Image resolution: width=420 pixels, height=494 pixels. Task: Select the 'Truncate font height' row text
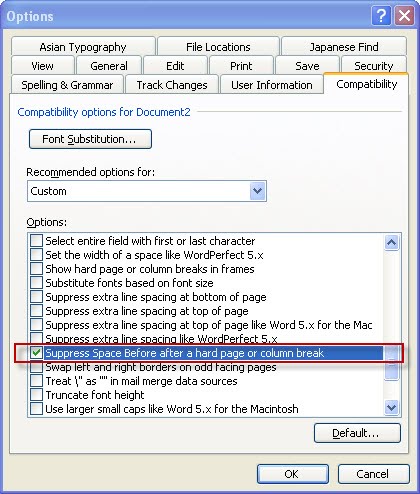tap(95, 395)
